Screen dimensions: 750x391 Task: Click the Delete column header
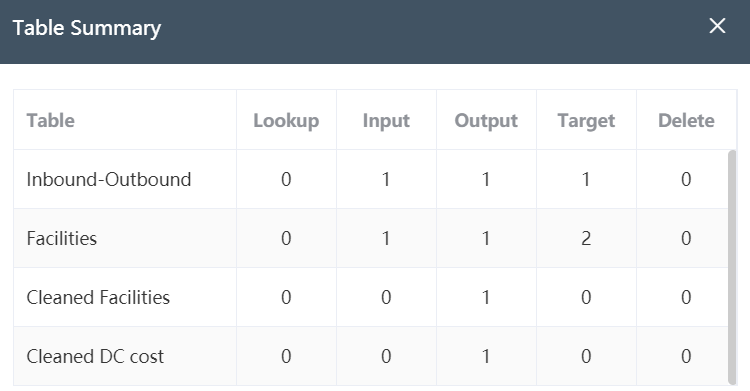(686, 121)
